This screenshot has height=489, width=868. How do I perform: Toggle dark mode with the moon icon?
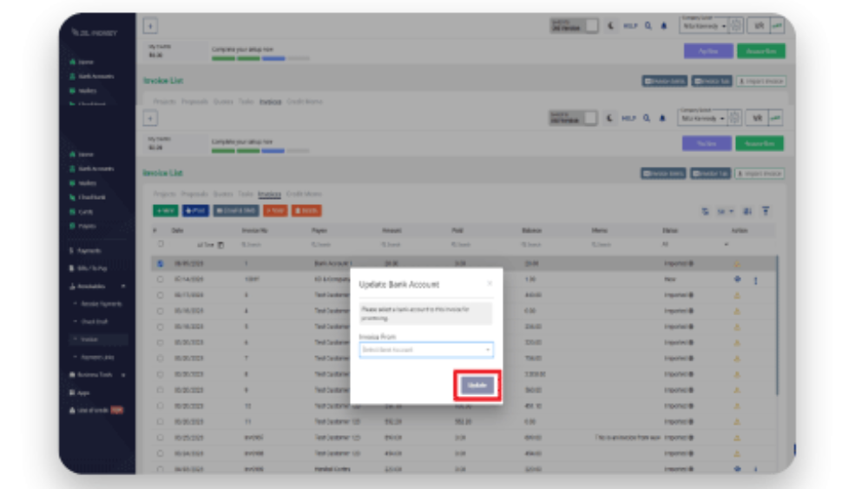(x=612, y=118)
